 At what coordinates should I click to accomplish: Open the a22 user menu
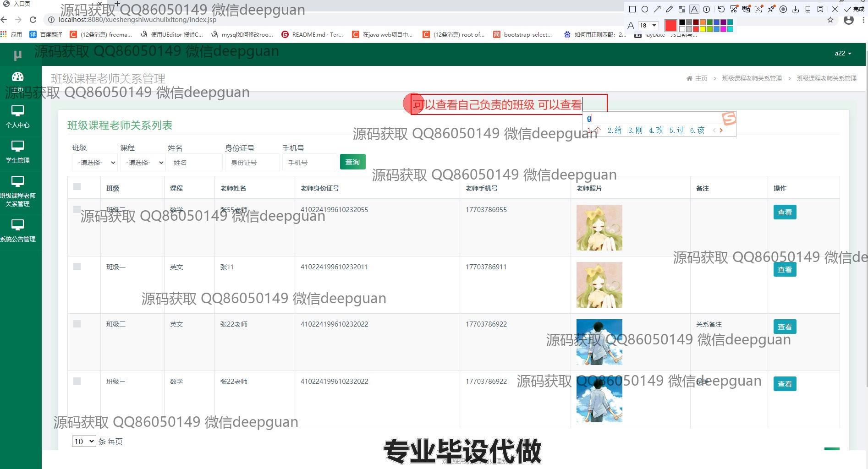click(x=842, y=53)
